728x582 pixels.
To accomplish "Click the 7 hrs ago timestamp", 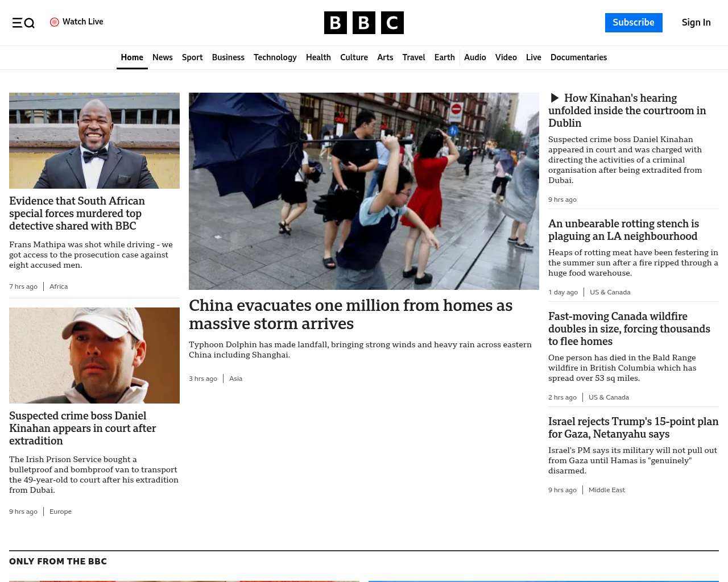I will coord(23,286).
